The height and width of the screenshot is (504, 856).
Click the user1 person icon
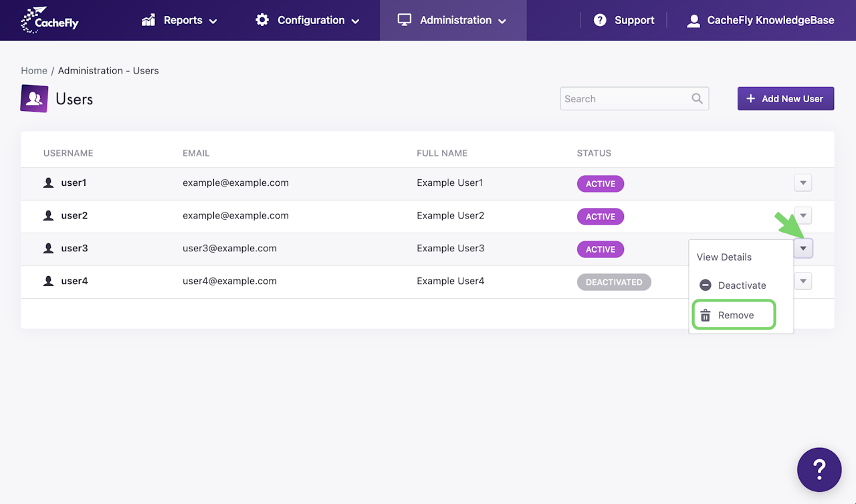pyautogui.click(x=48, y=182)
